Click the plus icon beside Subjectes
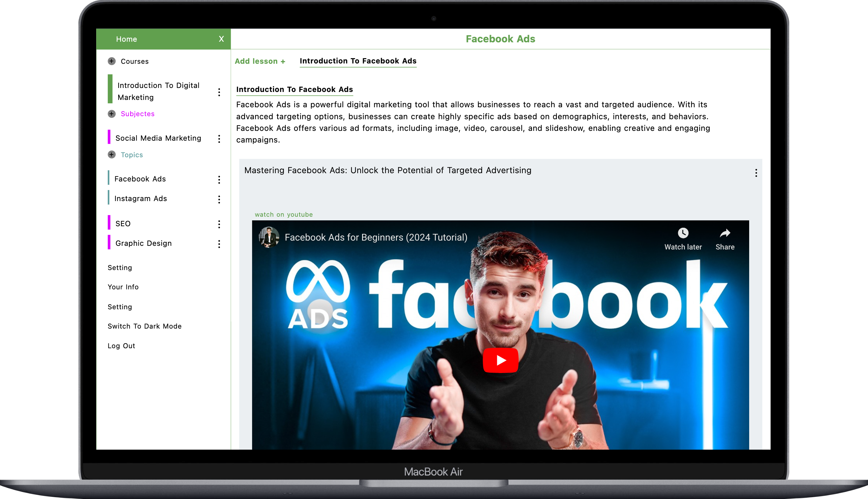Viewport: 868px width, 499px height. point(111,114)
